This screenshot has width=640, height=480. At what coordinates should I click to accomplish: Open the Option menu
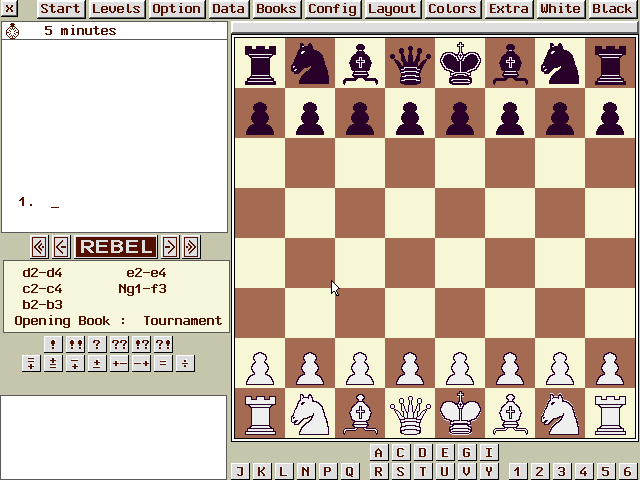click(x=176, y=9)
